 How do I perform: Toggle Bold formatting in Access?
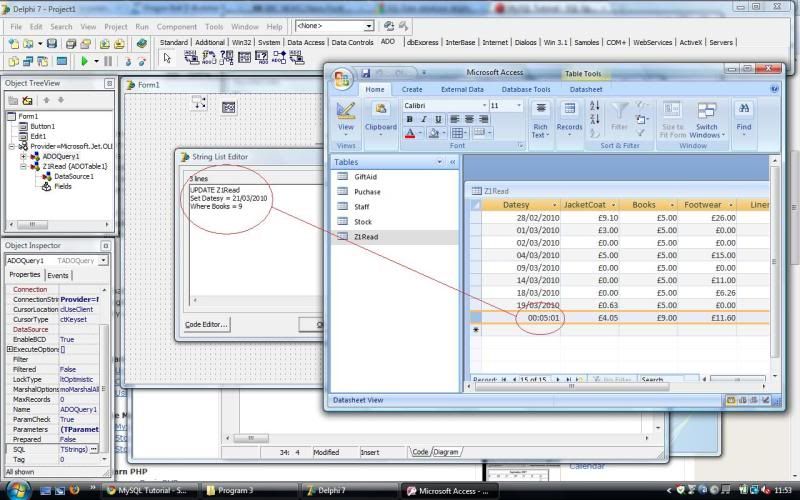[x=409, y=119]
